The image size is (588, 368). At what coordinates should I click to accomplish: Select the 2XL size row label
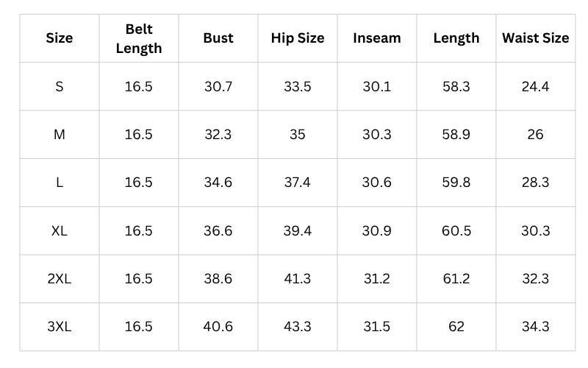(x=60, y=279)
